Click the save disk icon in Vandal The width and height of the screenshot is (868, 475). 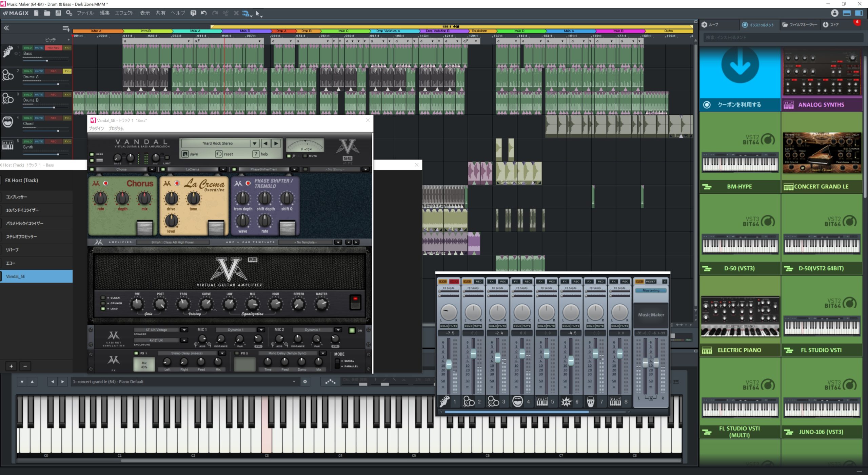coord(185,154)
